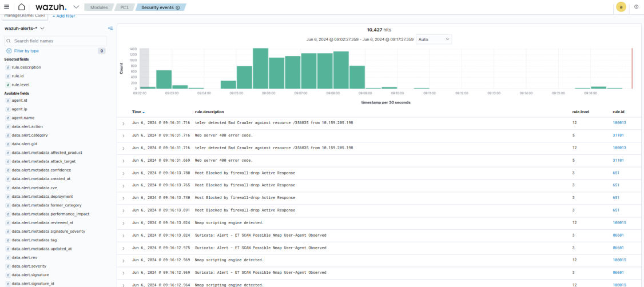This screenshot has width=644, height=287.
Task: Expand the 09:16:13.691 Host Blocked row
Action: pyautogui.click(x=123, y=210)
